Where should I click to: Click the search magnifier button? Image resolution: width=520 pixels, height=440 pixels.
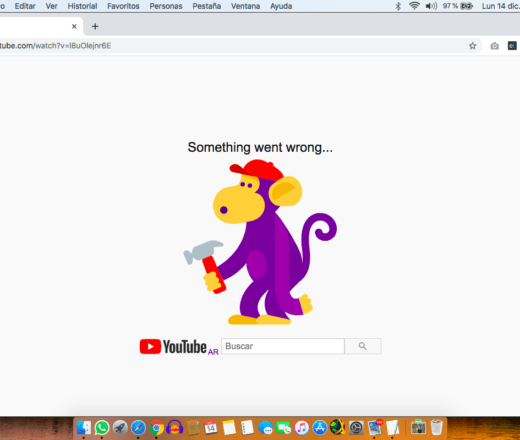click(363, 346)
